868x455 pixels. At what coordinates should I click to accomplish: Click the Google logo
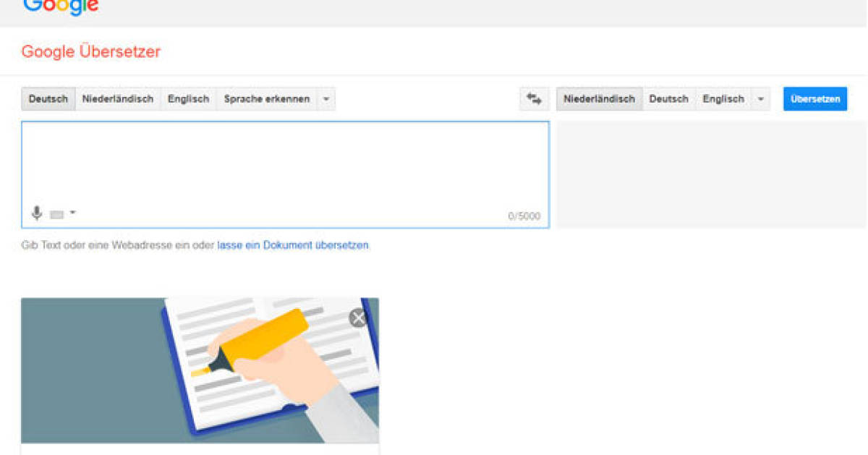coord(61,7)
